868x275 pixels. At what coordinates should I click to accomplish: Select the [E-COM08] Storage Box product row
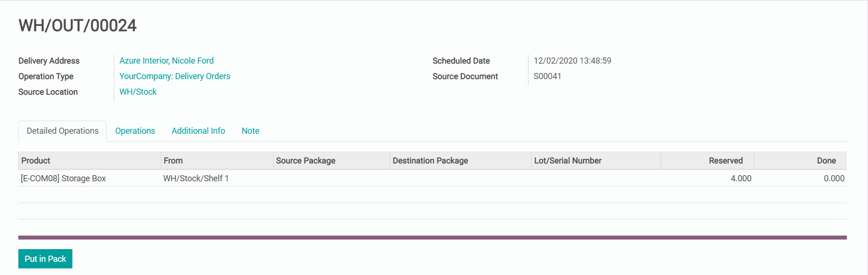click(x=63, y=178)
